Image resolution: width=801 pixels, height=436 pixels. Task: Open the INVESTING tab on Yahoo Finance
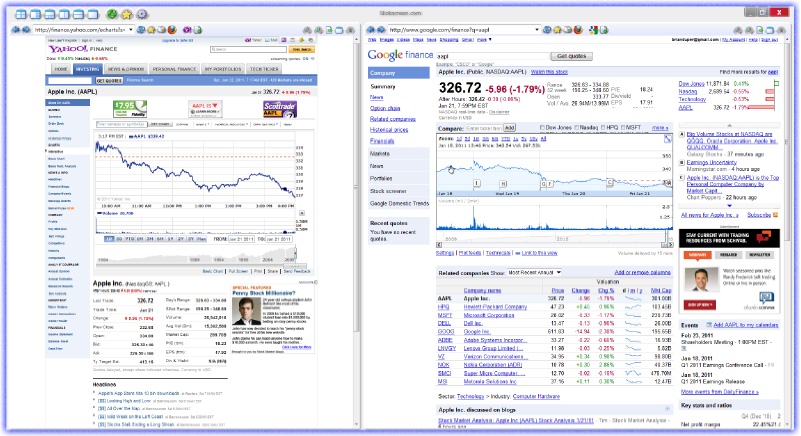pyautogui.click(x=87, y=69)
